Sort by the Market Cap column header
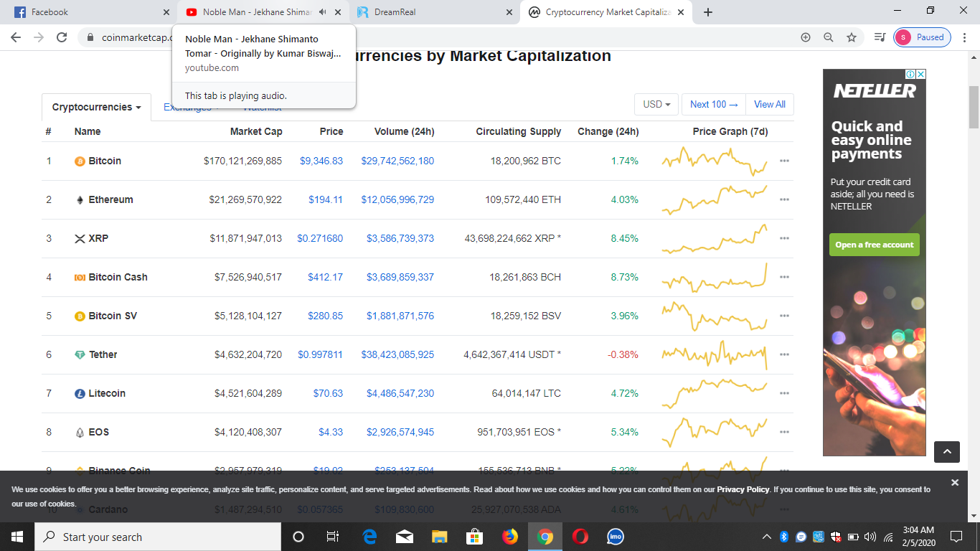980x551 pixels. (256, 131)
